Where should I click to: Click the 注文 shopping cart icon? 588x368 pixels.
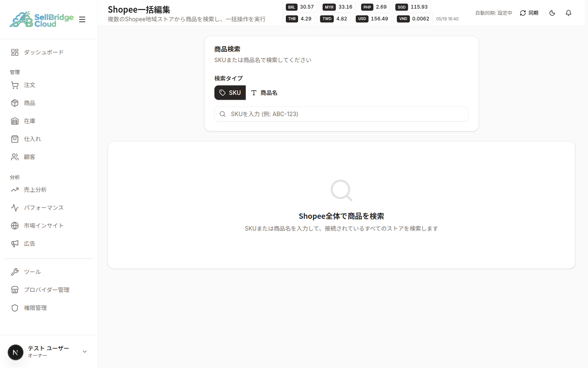(x=15, y=85)
